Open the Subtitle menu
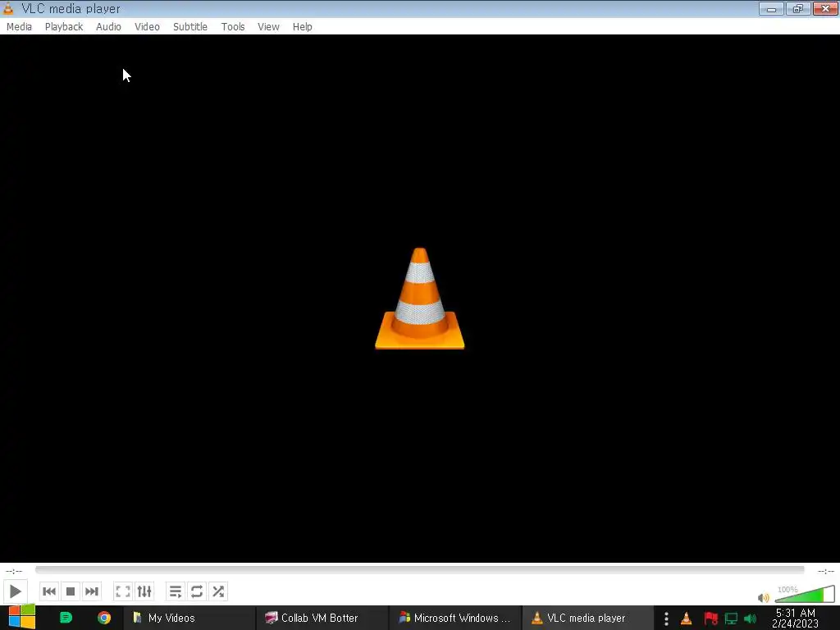Viewport: 840px width, 630px height. (190, 27)
